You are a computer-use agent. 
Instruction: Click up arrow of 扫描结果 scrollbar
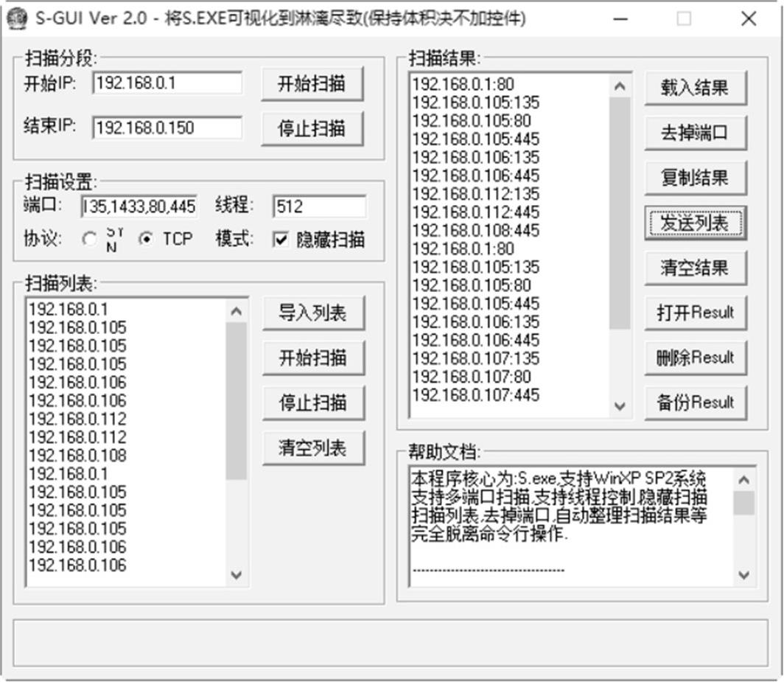pos(620,86)
